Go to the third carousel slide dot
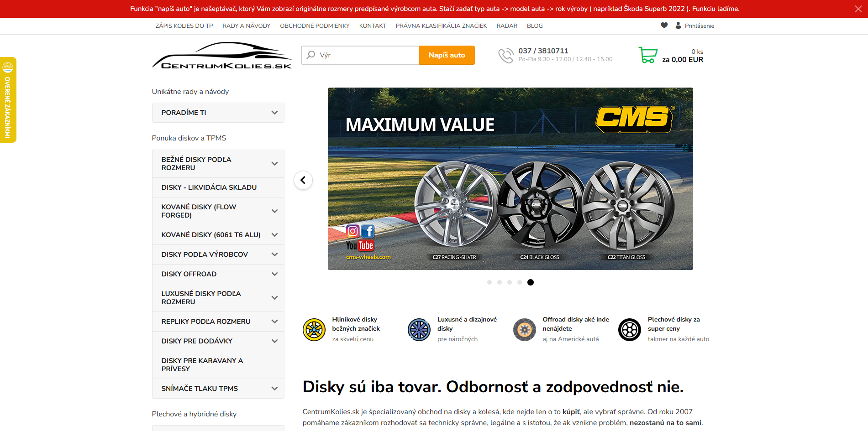The width and height of the screenshot is (868, 431). click(510, 282)
